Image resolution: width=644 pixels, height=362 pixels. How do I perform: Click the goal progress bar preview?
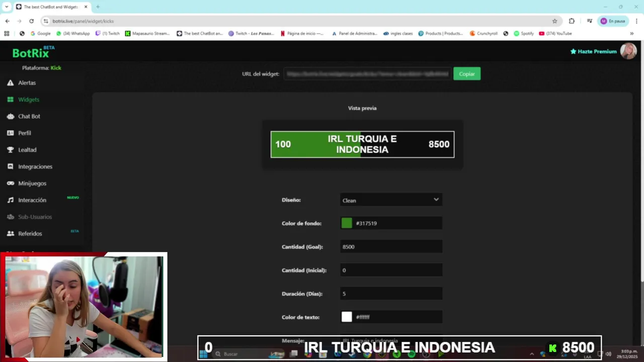(362, 144)
